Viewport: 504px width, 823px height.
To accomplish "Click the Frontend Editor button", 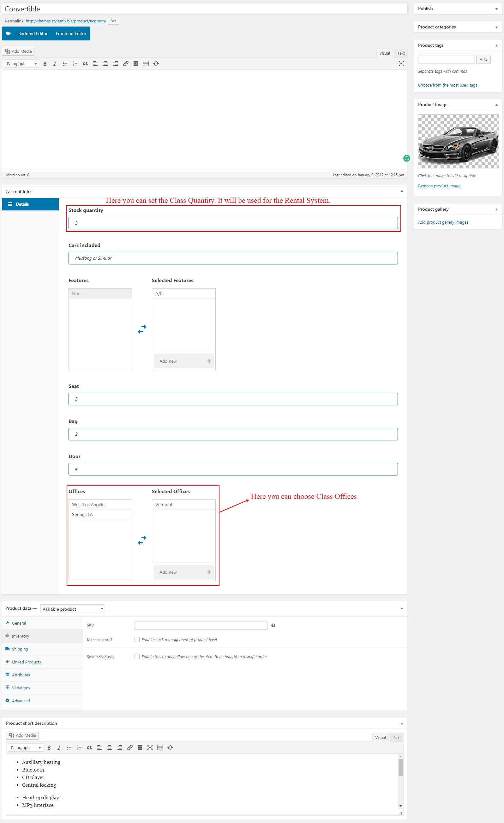I will [71, 34].
